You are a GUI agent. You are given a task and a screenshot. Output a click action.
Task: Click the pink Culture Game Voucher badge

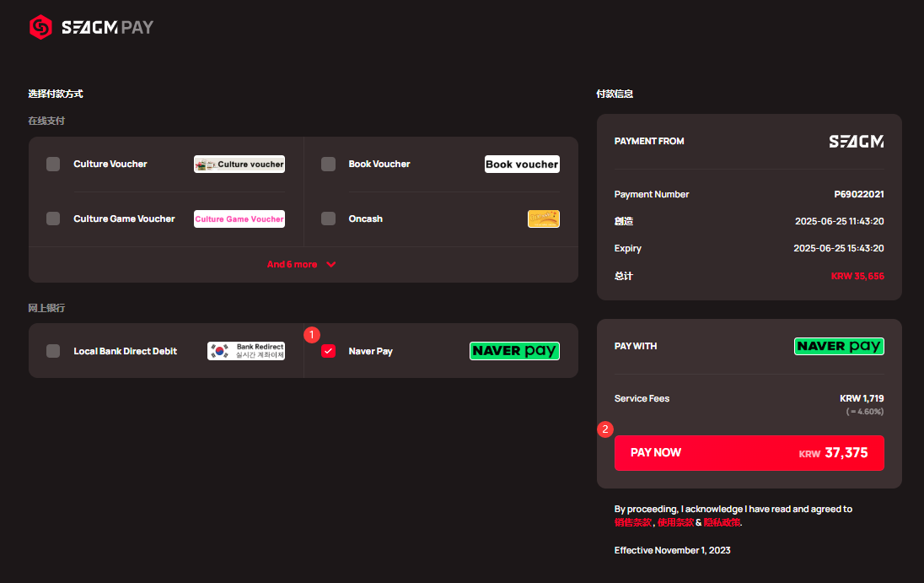(239, 219)
